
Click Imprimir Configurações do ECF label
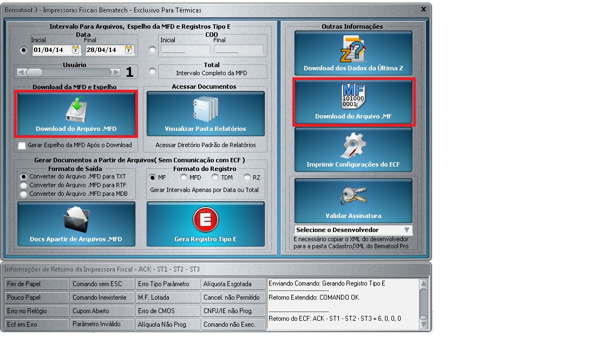(x=353, y=164)
